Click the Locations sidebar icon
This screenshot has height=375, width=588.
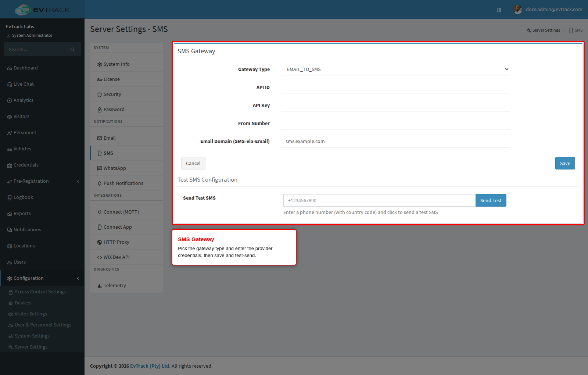click(10, 246)
